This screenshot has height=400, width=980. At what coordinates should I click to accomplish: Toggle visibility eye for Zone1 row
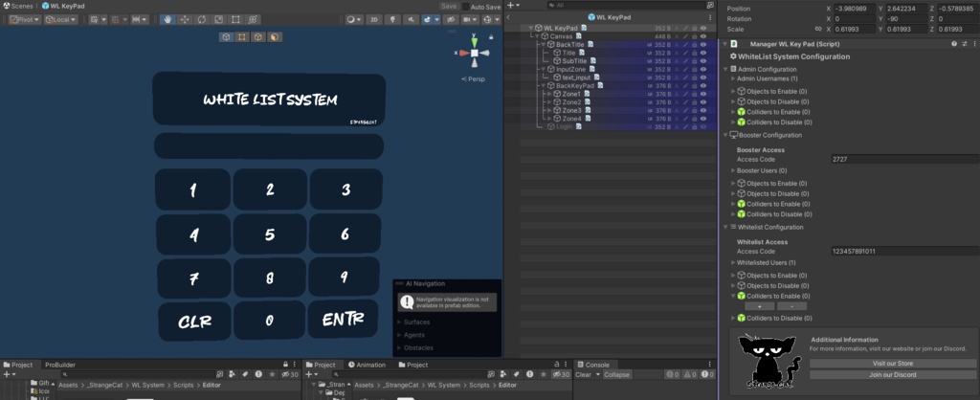point(703,94)
